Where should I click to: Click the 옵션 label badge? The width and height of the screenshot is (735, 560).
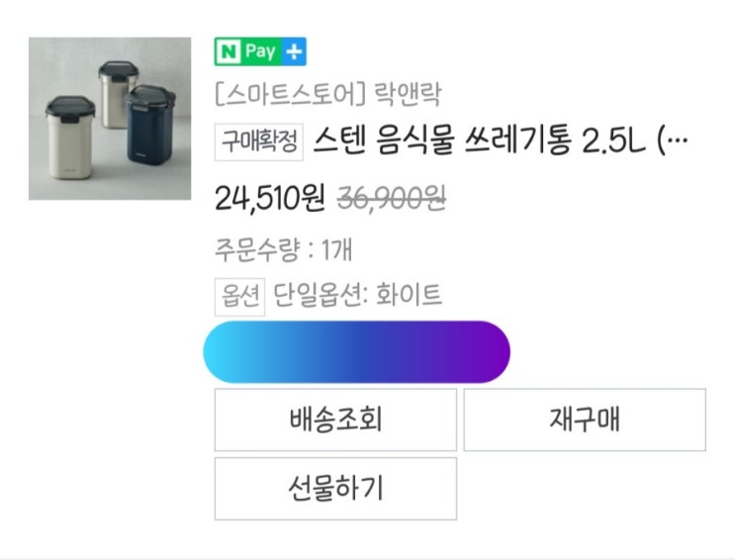[x=238, y=295]
